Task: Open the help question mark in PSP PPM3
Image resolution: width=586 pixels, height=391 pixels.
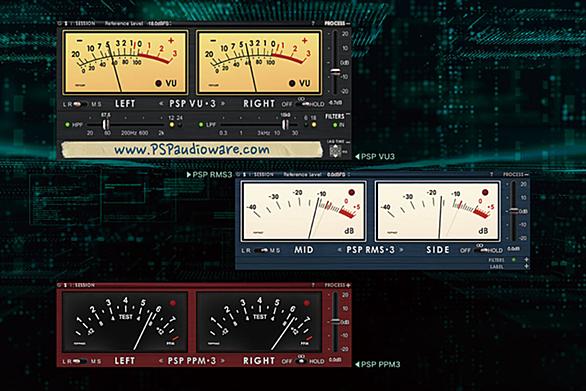Action: point(313,285)
